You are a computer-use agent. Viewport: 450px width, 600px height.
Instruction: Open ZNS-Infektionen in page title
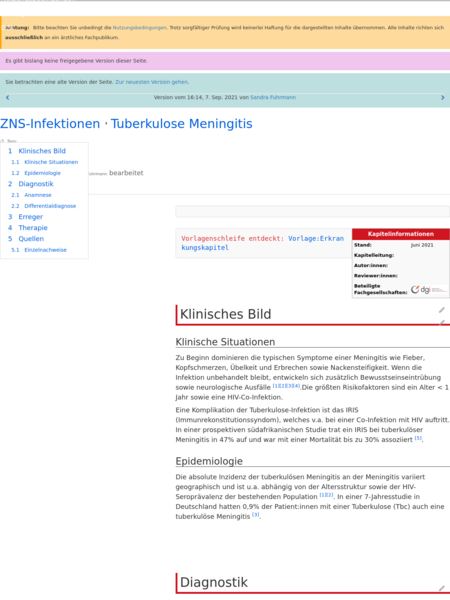[50, 124]
